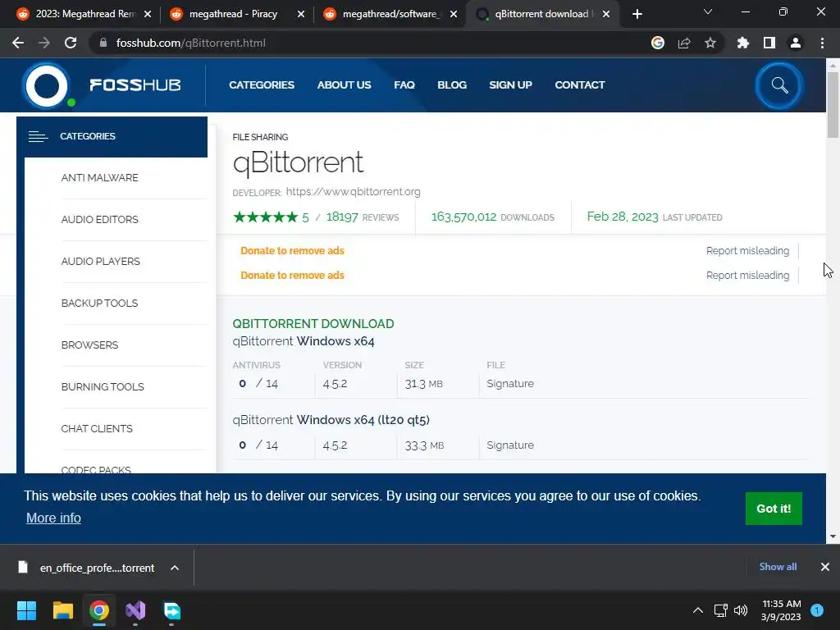Open the FAQ navigation item
Screen dimensions: 840x630
(x=404, y=85)
